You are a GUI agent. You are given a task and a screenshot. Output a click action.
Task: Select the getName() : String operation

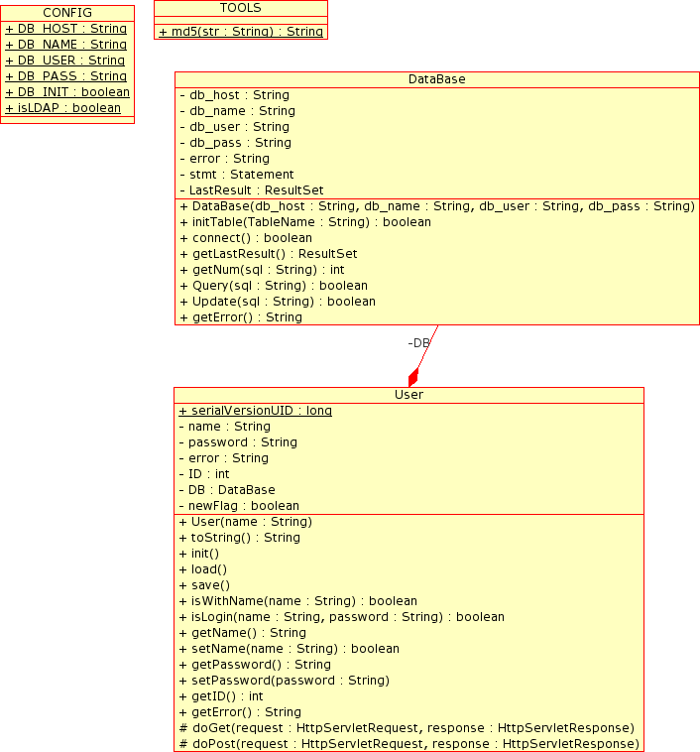[x=242, y=633]
